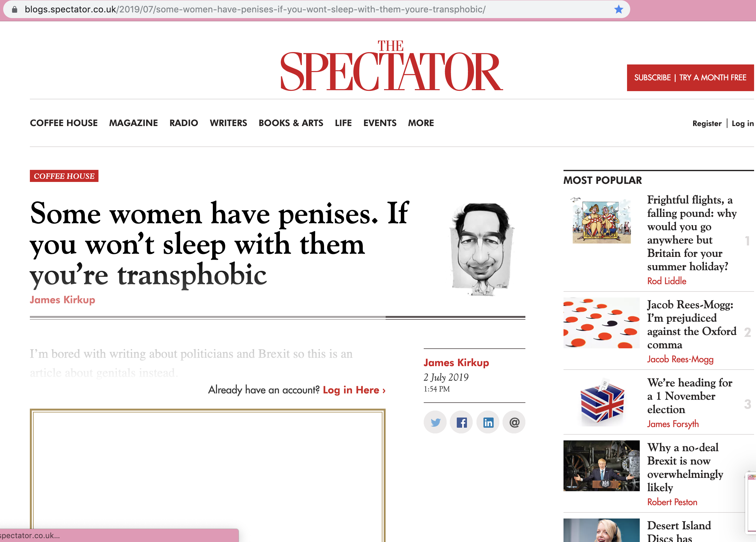Open the Oxford comma article headline

[x=692, y=325]
